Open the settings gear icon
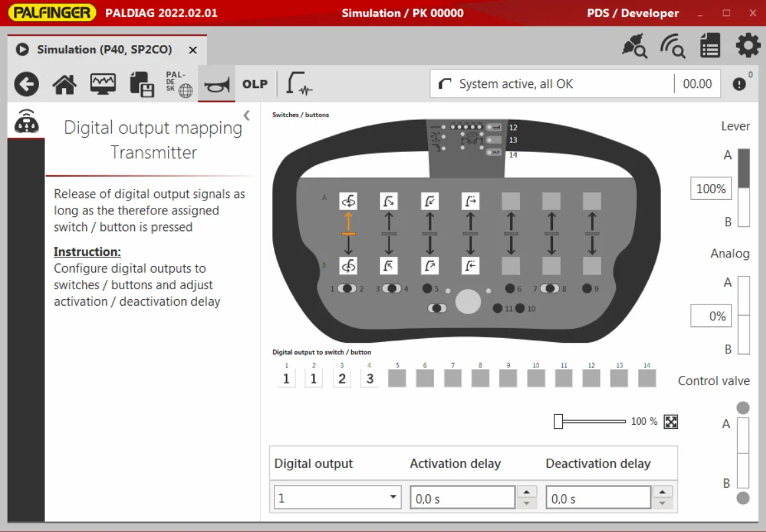This screenshot has width=766, height=532. click(x=747, y=46)
